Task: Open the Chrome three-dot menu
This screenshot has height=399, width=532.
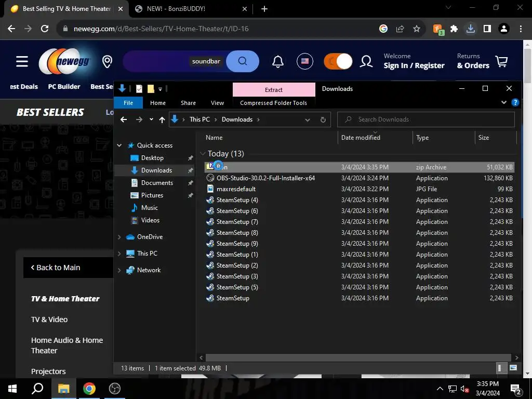Action: pyautogui.click(x=521, y=29)
